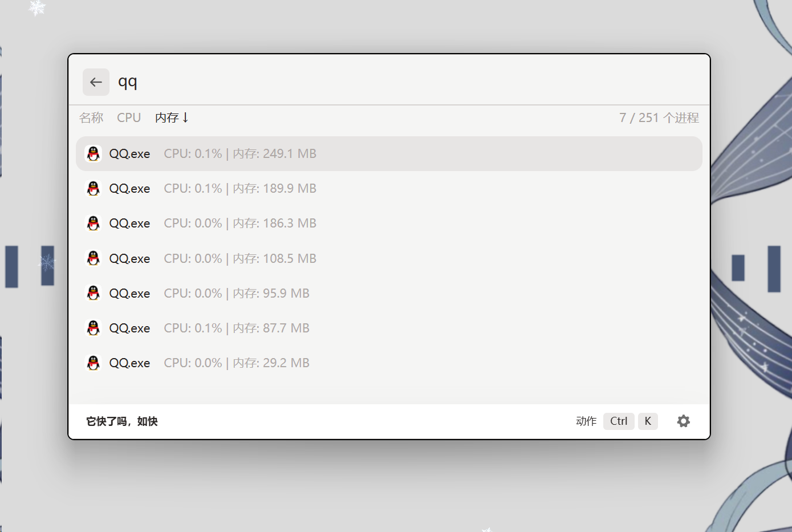Select QQ.exe using 87.7 MB memory
This screenshot has height=532, width=792.
pyautogui.click(x=389, y=328)
